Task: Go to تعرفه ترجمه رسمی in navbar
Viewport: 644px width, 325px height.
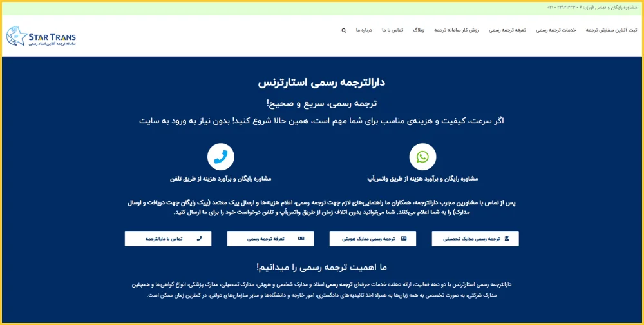Action: 507,30
